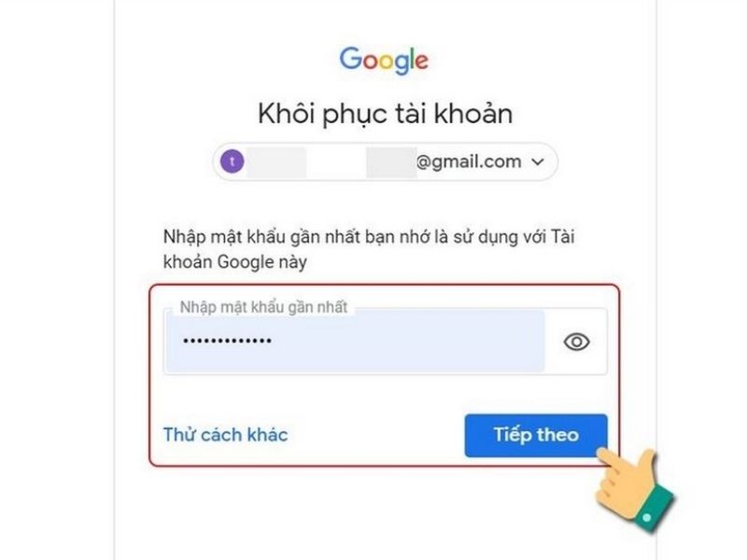Image resolution: width=747 pixels, height=560 pixels.
Task: Click the "Thử cách khác" link
Action: 225,435
